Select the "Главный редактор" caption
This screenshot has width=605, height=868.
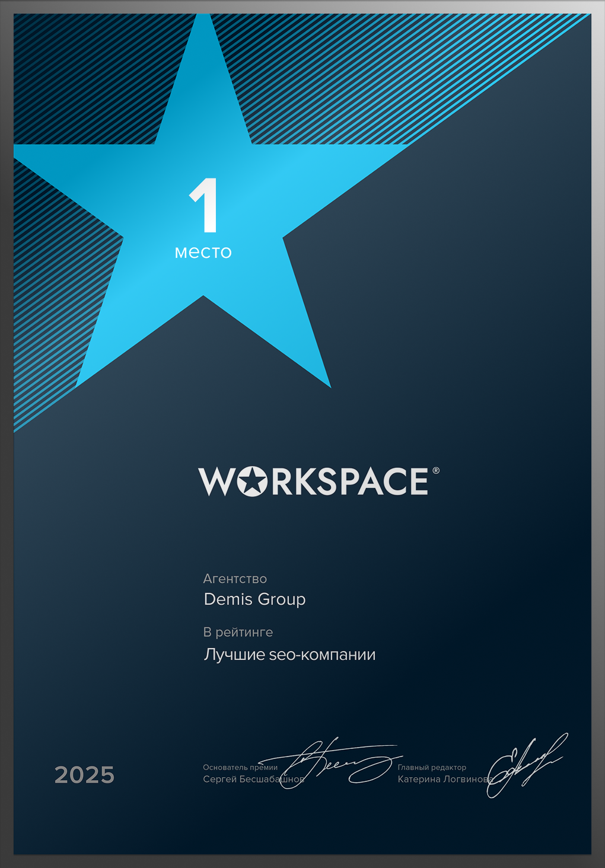432,767
